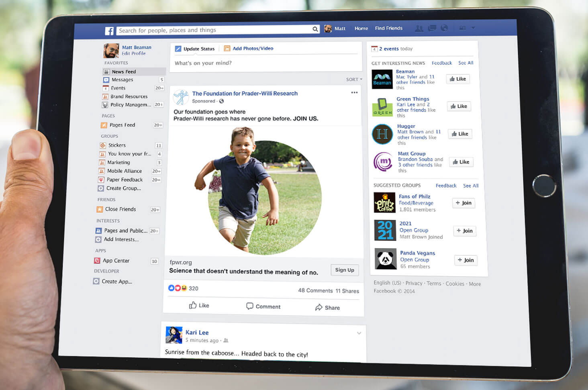Click the calendar icon beside 2 events
Screen dimensions: 588x390
tap(374, 49)
